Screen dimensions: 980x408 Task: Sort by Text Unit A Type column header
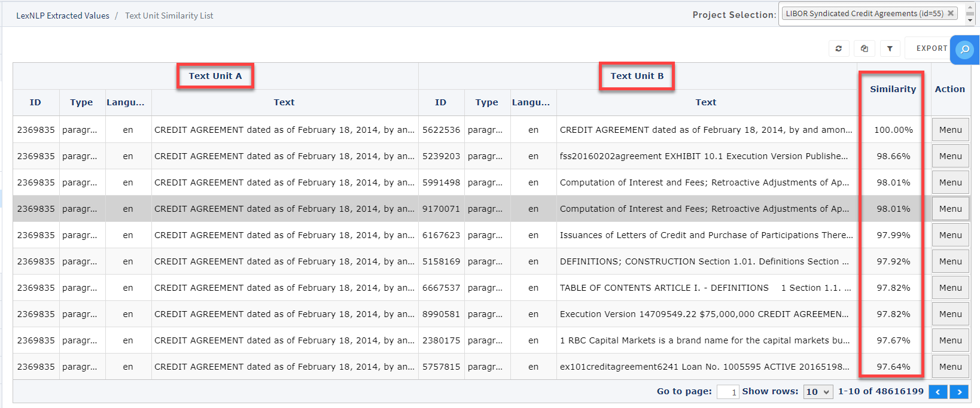(81, 102)
